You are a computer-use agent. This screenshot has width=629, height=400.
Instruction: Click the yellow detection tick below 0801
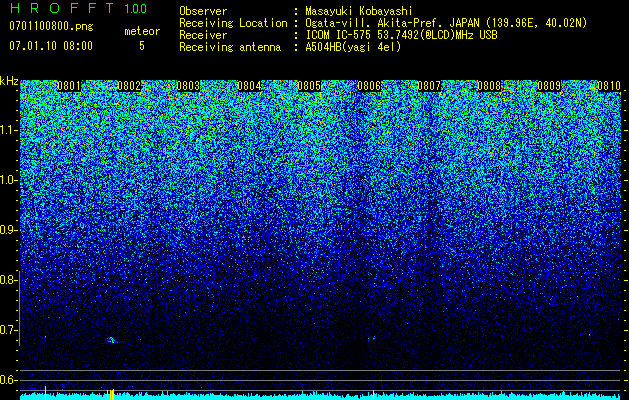pos(45,393)
